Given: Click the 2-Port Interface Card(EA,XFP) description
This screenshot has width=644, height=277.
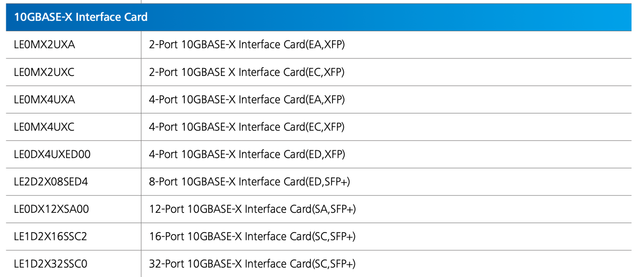Looking at the screenshot, I should pos(247,45).
